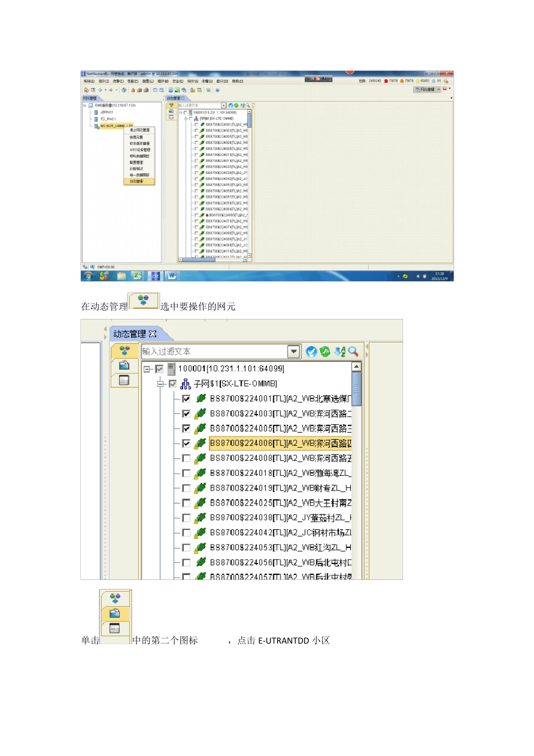Toggle checkbox of 100001[10.231.1.101:64099] root node
The width and height of the screenshot is (534, 756).
(159, 369)
